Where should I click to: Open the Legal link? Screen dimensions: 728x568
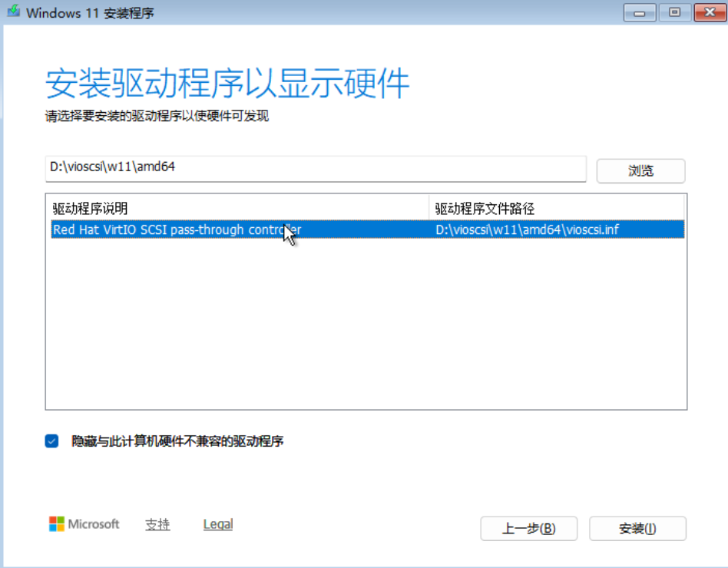tap(218, 524)
